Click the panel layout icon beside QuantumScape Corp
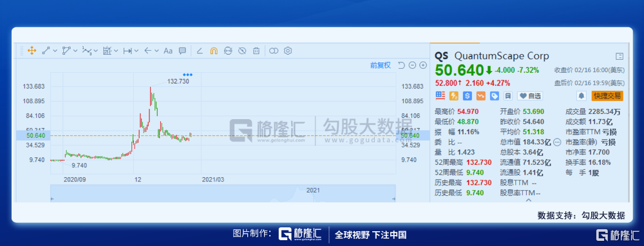Viewport: 644px width, 246px height. click(620, 56)
